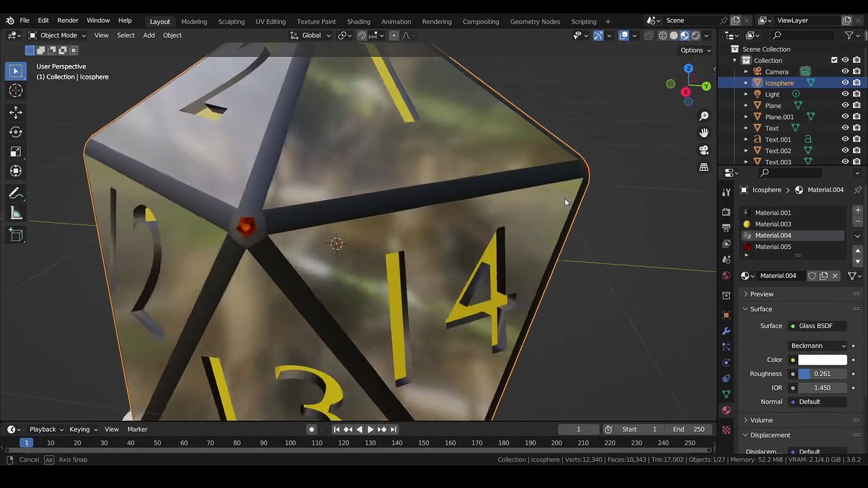The width and height of the screenshot is (868, 488).
Task: Hide the Light object in outliner
Action: [845, 94]
